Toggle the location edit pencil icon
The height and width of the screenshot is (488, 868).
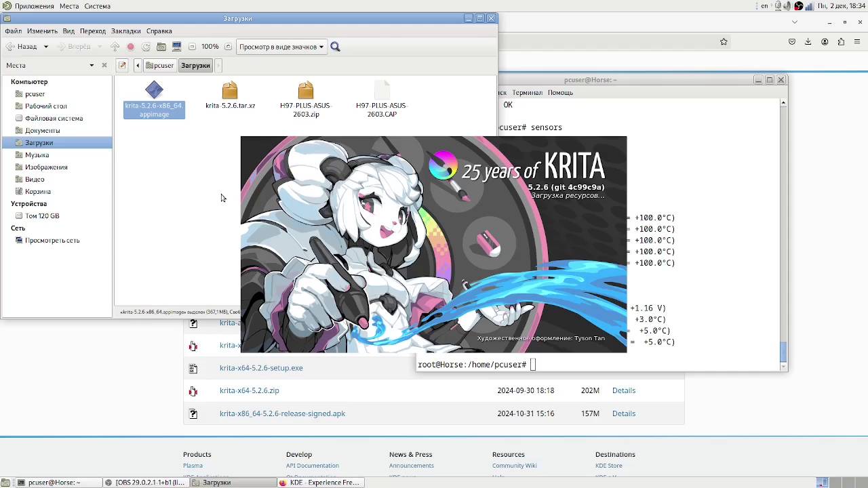(x=122, y=65)
